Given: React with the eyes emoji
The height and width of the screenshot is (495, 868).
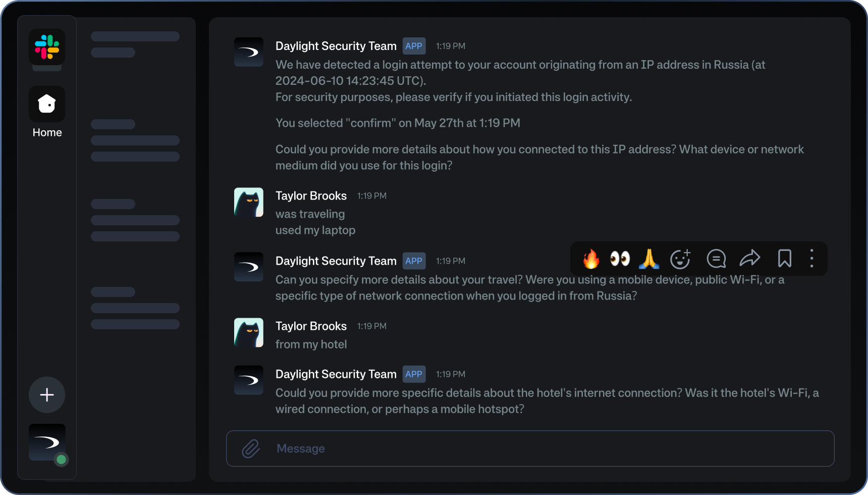Looking at the screenshot, I should click(620, 259).
